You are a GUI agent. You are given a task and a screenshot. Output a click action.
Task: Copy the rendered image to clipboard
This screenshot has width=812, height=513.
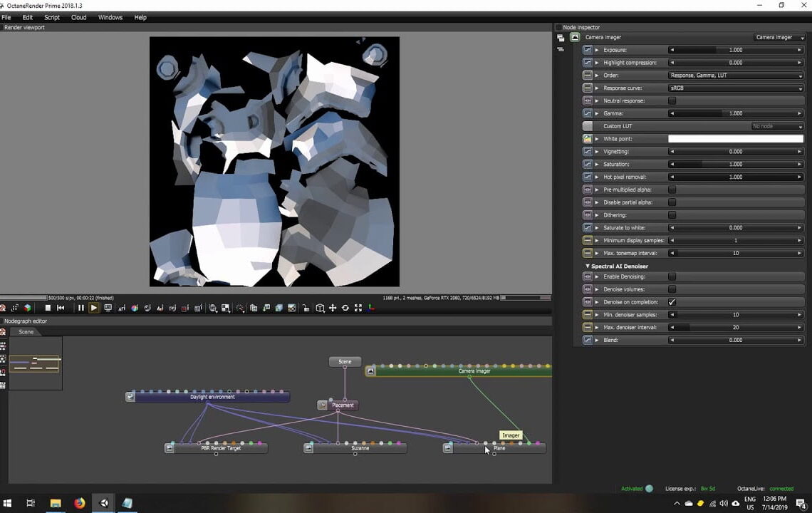(252, 308)
